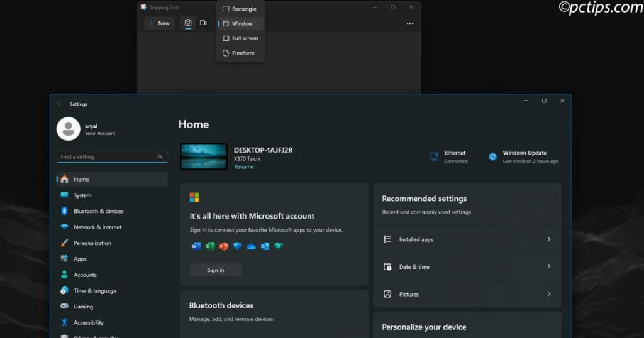Choose Rectangle snipping mode
644x338 pixels.
tap(240, 9)
